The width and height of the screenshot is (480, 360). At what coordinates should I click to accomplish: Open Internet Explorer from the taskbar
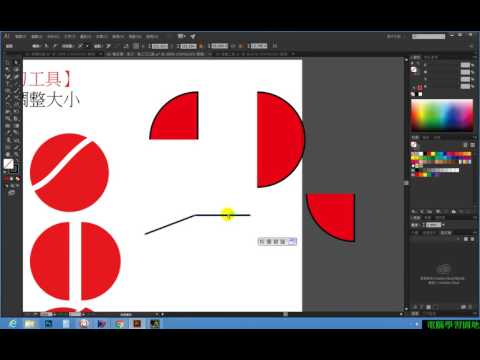coord(12,323)
